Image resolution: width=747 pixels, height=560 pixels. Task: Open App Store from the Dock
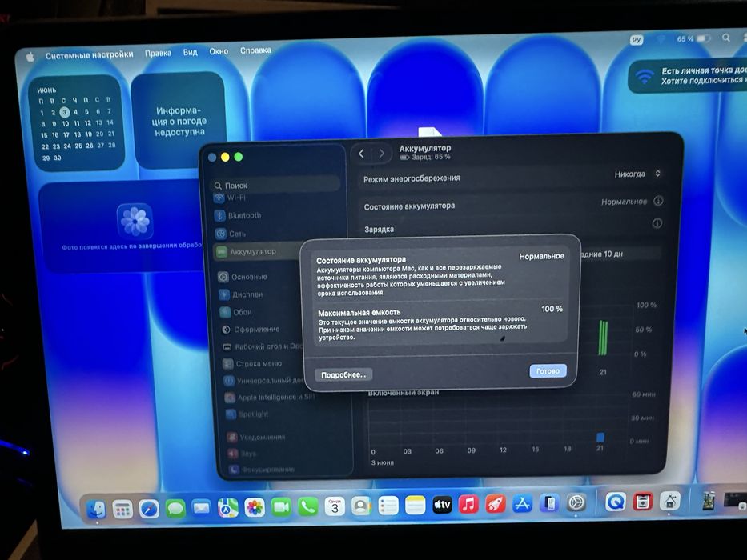pyautogui.click(x=522, y=503)
